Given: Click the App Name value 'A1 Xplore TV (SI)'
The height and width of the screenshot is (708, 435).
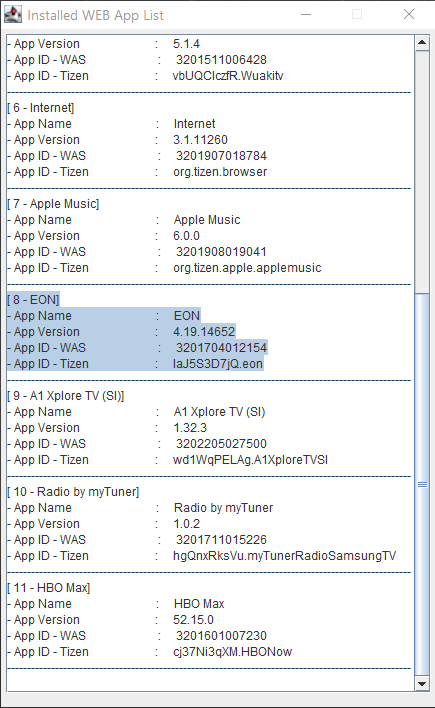Looking at the screenshot, I should [220, 412].
